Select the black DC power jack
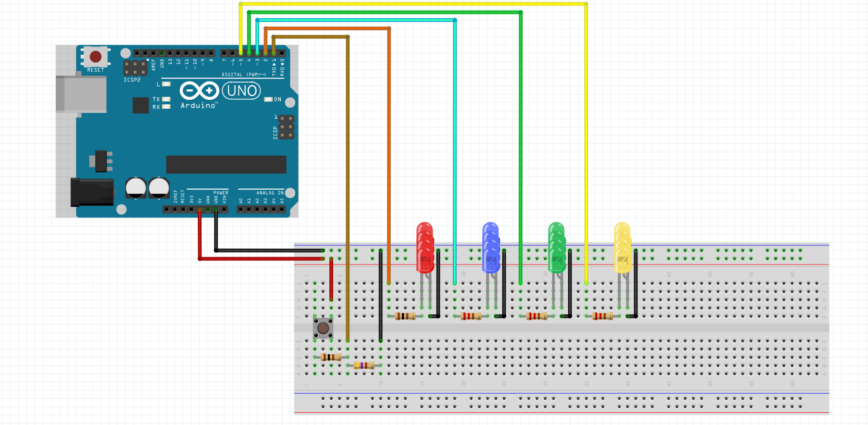Screen dimensions: 868x425 (92, 192)
